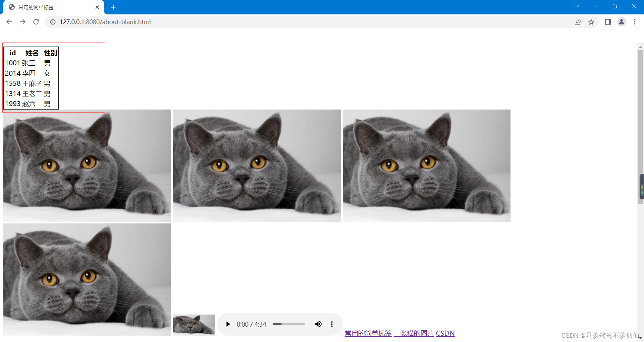
Task: Open the 一张猫的图片 link
Action: pyautogui.click(x=414, y=333)
